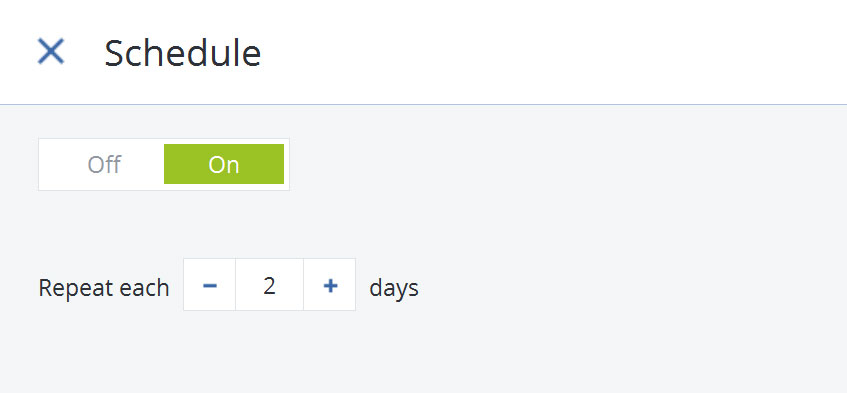Increase repeat days with the plus icon
Image resolution: width=847 pixels, height=393 pixels.
(330, 284)
